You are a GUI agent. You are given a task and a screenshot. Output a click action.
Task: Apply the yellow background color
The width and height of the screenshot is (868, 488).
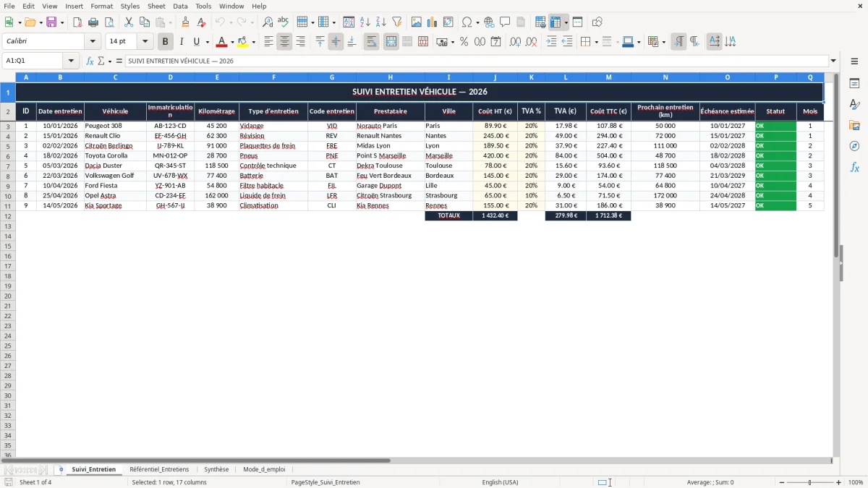tap(244, 42)
